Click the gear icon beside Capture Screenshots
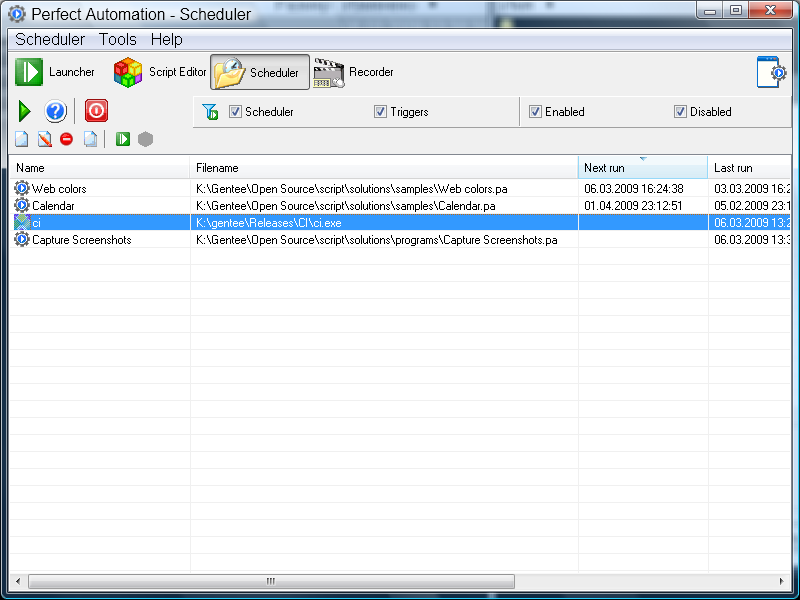 pos(22,239)
